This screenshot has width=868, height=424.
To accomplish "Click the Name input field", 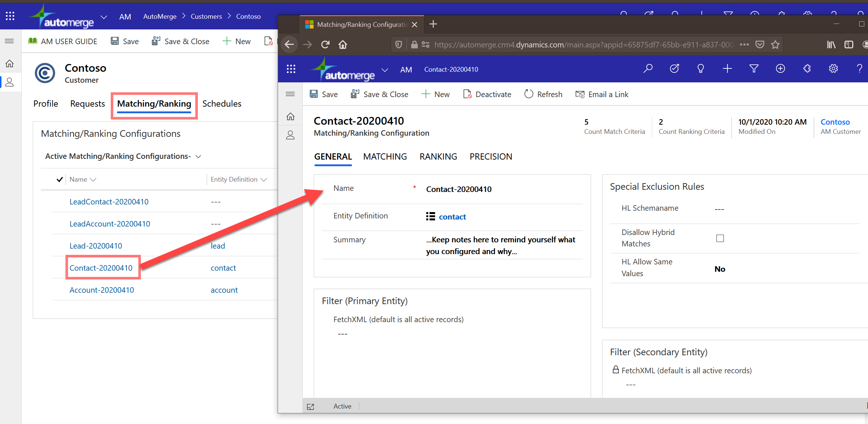I will click(504, 189).
